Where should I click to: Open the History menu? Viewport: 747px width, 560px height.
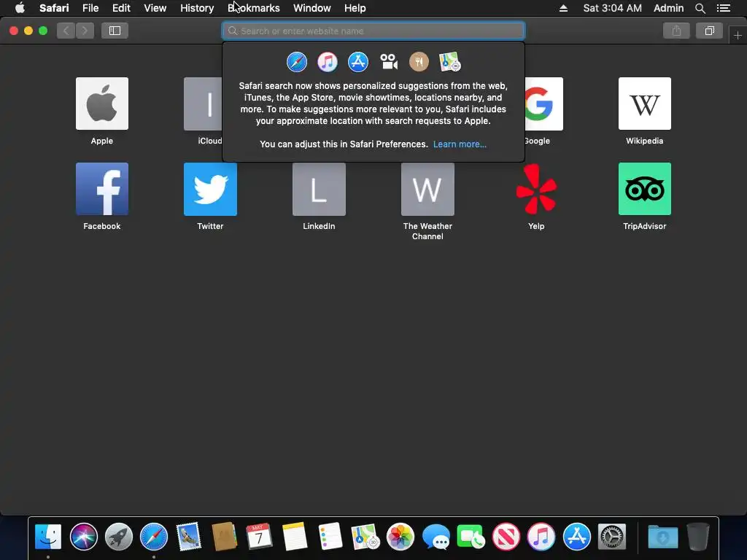click(197, 8)
